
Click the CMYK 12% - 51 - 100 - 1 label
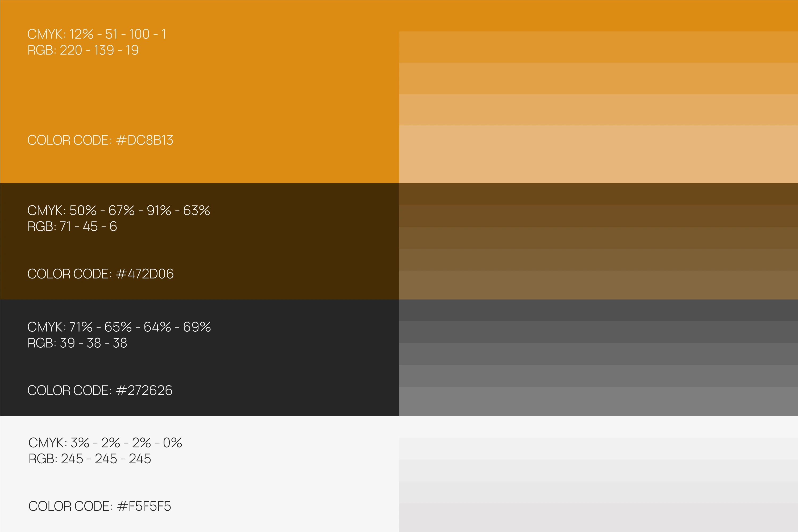(x=97, y=34)
